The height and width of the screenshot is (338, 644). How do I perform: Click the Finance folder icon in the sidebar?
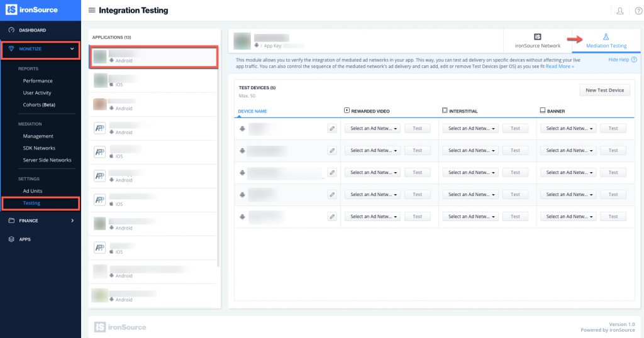[11, 221]
